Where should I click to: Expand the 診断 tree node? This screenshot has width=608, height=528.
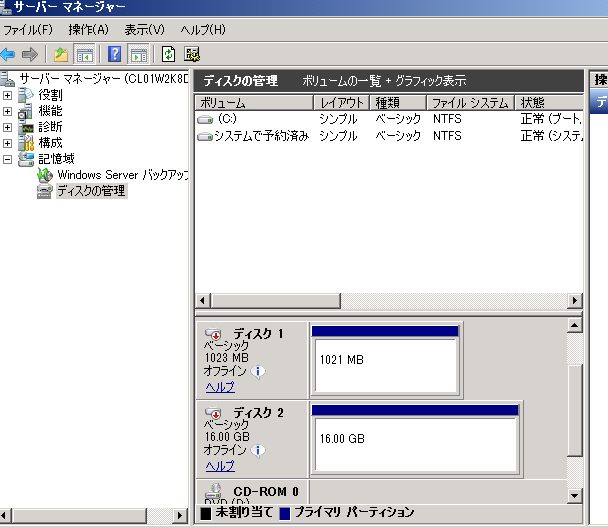coord(8,127)
